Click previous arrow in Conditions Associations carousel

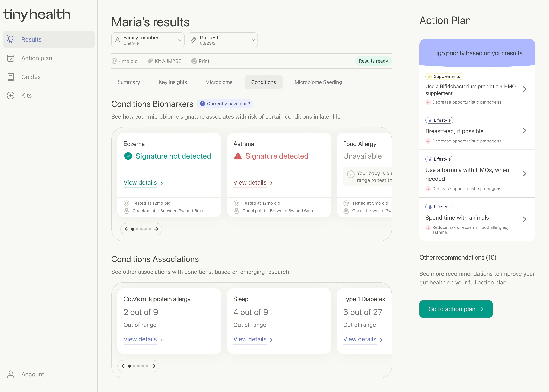(123, 366)
